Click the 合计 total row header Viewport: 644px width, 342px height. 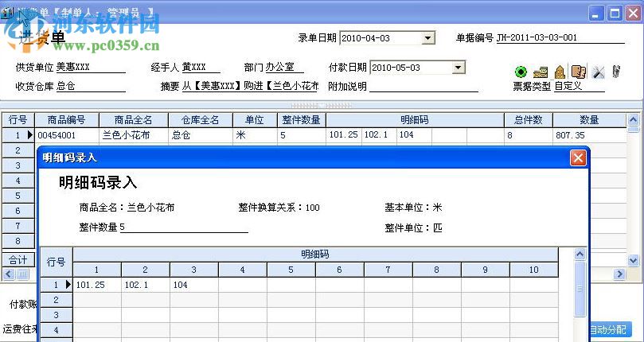click(18, 260)
